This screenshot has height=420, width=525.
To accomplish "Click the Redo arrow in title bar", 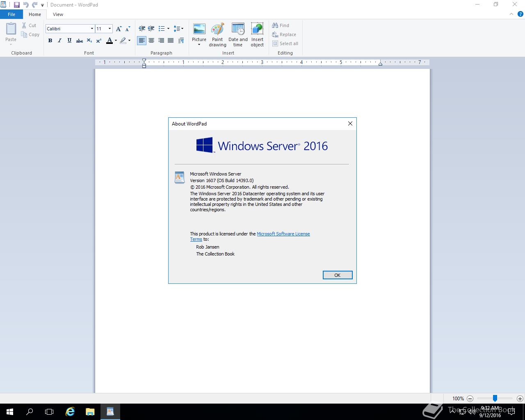I will [x=35, y=5].
